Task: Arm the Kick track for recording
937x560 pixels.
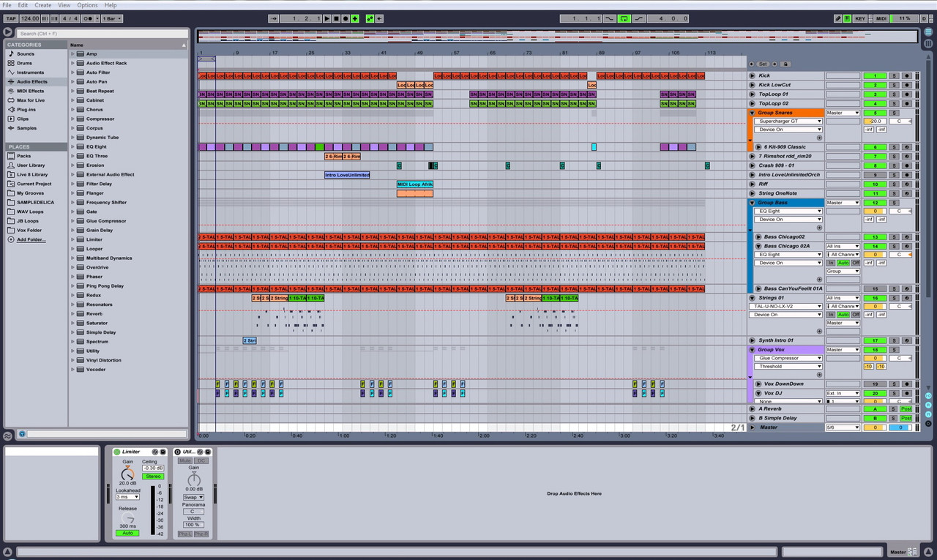Action: [906, 75]
